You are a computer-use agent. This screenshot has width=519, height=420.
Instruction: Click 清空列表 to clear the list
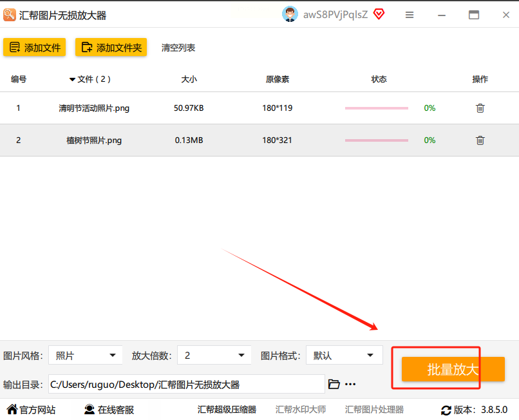tap(178, 48)
